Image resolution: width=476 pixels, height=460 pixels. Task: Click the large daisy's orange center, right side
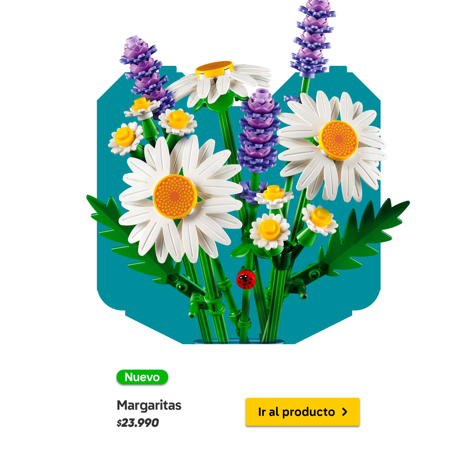[x=338, y=140]
